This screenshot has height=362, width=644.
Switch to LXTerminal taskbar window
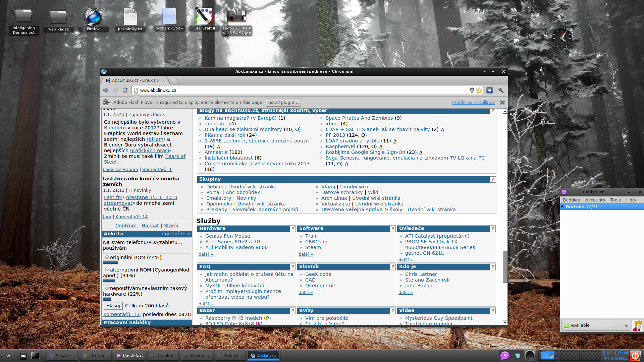[197, 355]
